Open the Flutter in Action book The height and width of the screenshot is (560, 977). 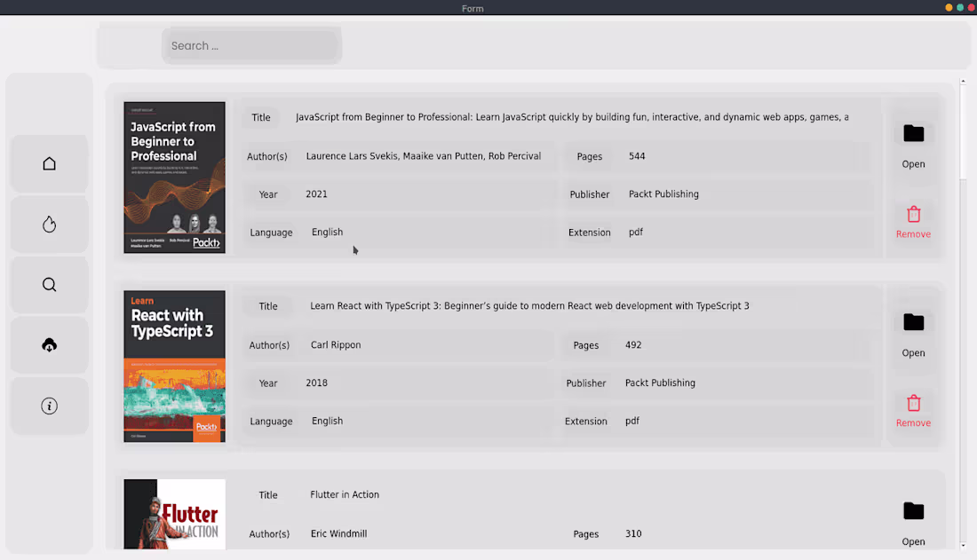click(913, 524)
